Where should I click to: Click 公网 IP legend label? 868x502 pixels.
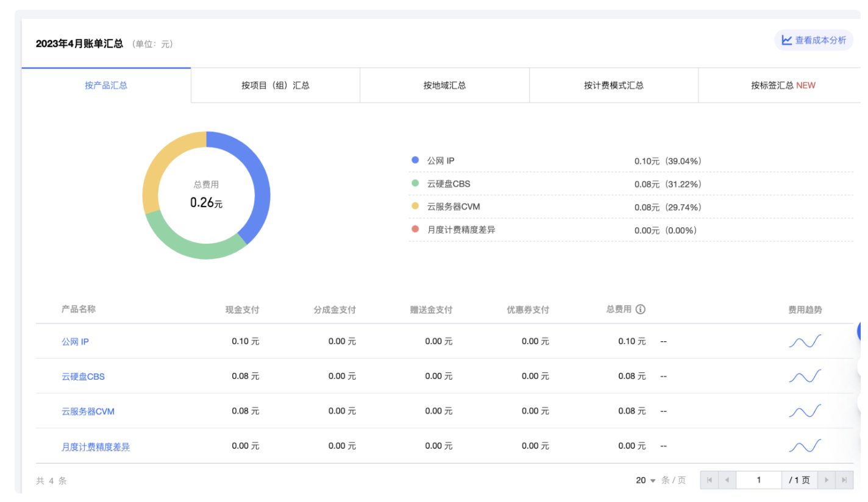[441, 161]
